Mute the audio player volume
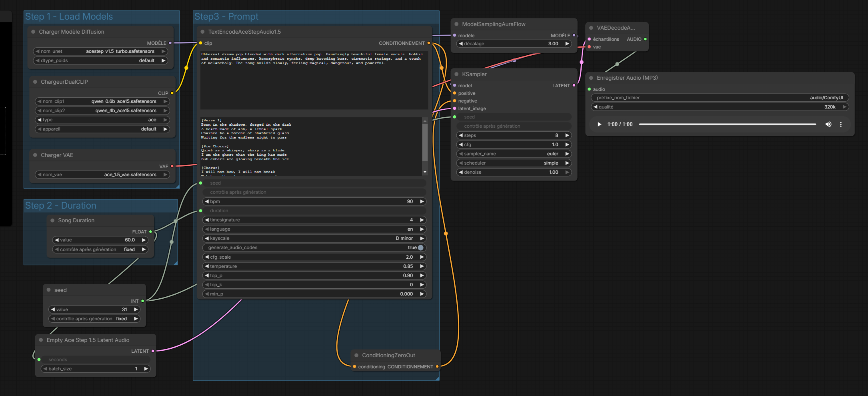The height and width of the screenshot is (396, 868). click(828, 124)
